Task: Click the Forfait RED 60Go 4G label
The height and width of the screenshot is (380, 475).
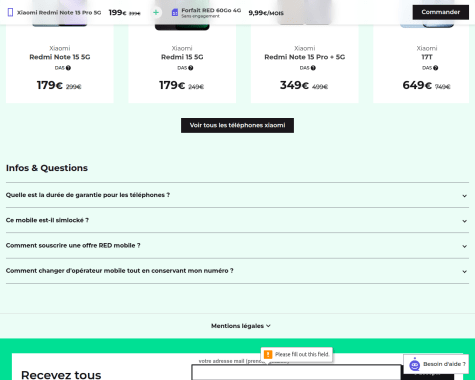Action: coord(211,10)
